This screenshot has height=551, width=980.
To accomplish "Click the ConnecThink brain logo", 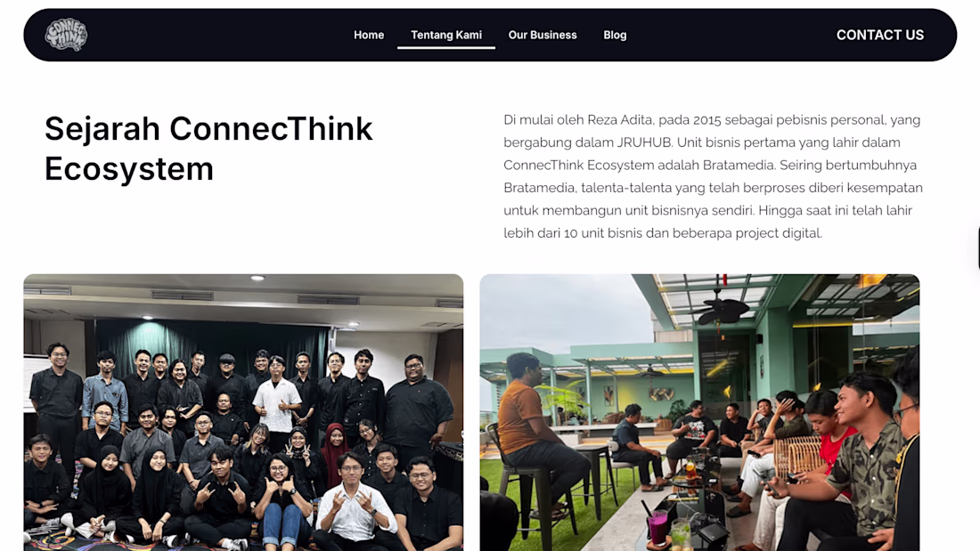I will [66, 35].
